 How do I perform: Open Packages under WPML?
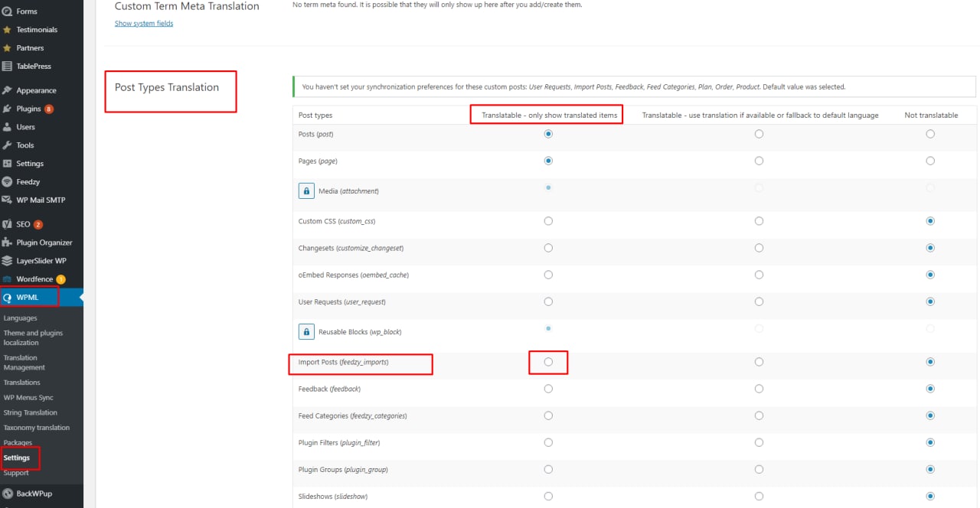click(x=18, y=443)
